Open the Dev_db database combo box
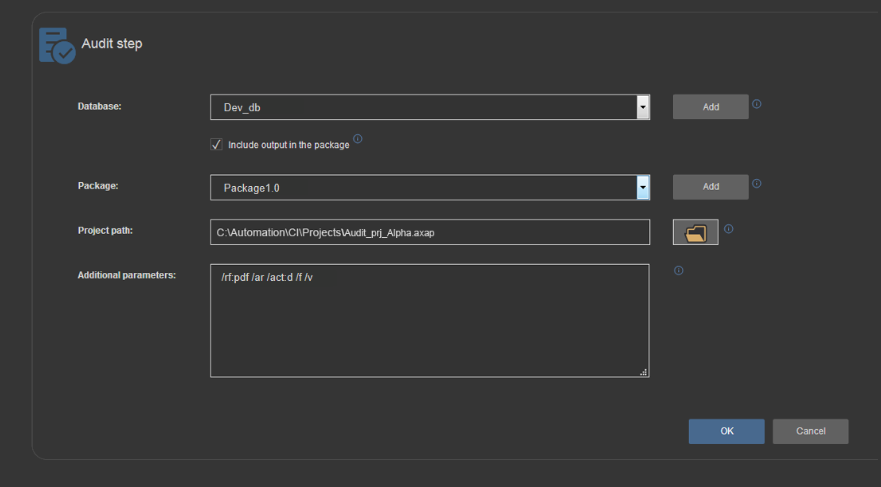881x487 pixels. [430, 107]
